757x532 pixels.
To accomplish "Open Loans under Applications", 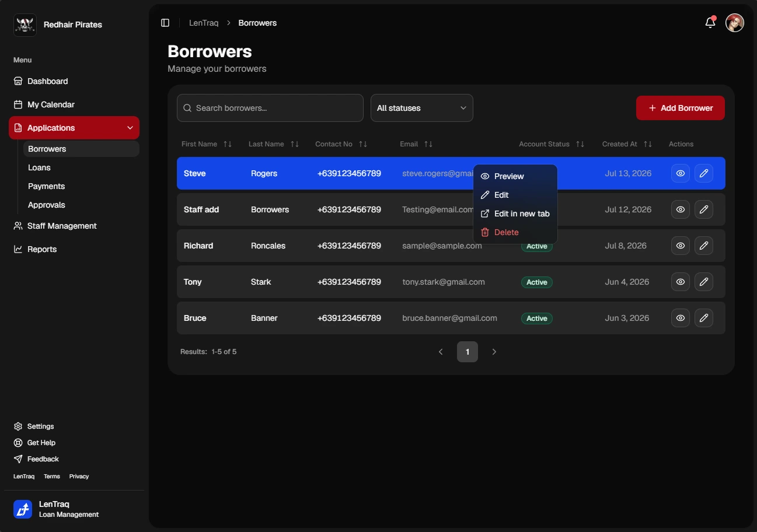I will point(81,167).
